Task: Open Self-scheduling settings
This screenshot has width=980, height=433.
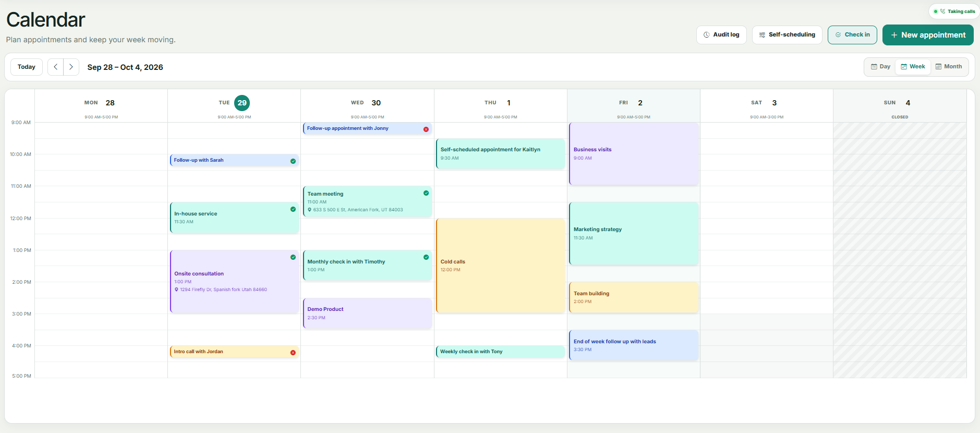Action: [787, 35]
